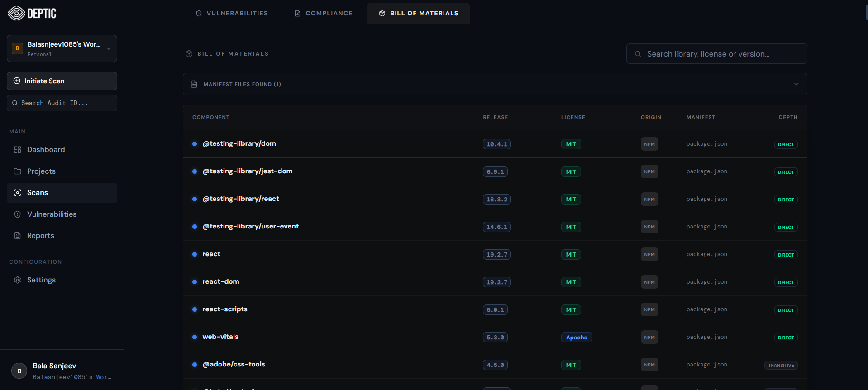868x390 pixels.
Task: Click version 5.0.1 badge
Action: coord(495,310)
